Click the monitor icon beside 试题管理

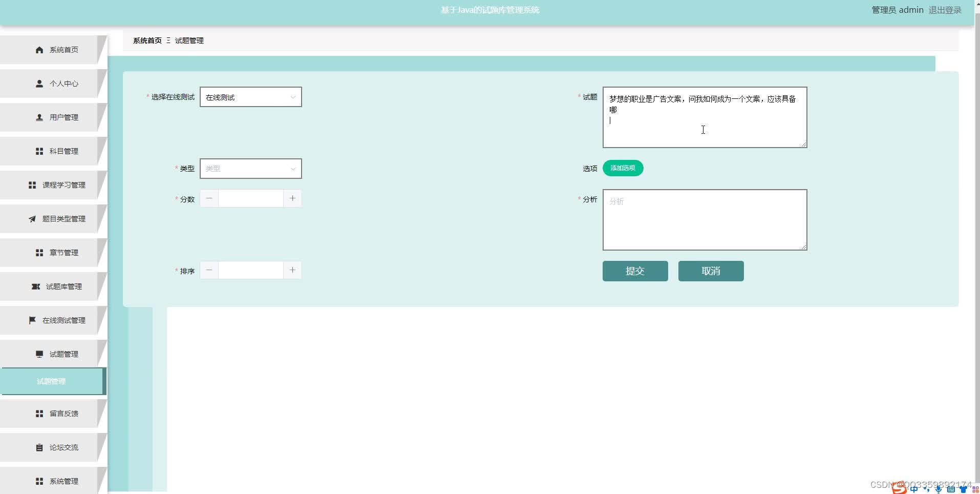39,354
